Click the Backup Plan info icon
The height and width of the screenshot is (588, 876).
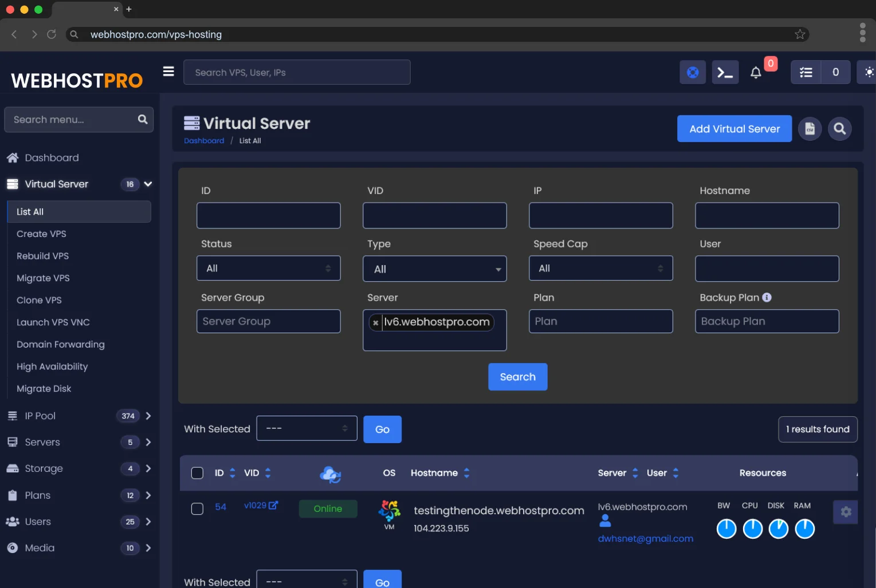tap(767, 297)
